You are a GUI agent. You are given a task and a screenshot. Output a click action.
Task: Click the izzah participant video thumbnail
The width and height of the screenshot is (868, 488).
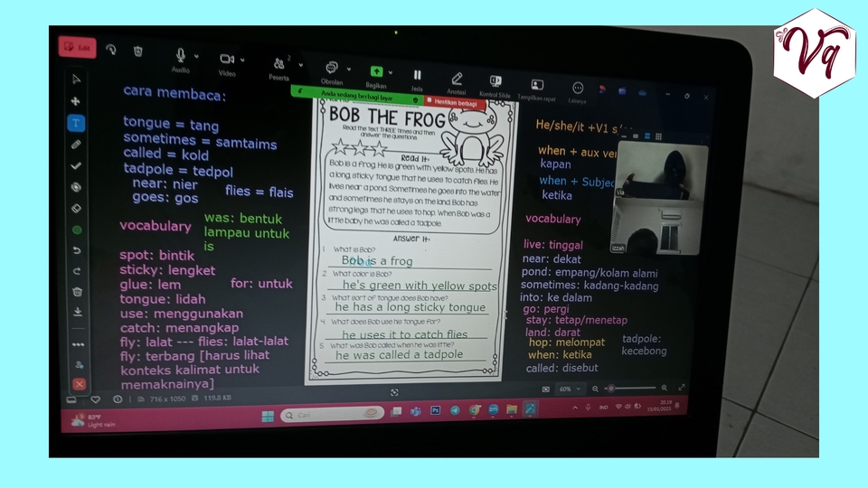click(657, 228)
